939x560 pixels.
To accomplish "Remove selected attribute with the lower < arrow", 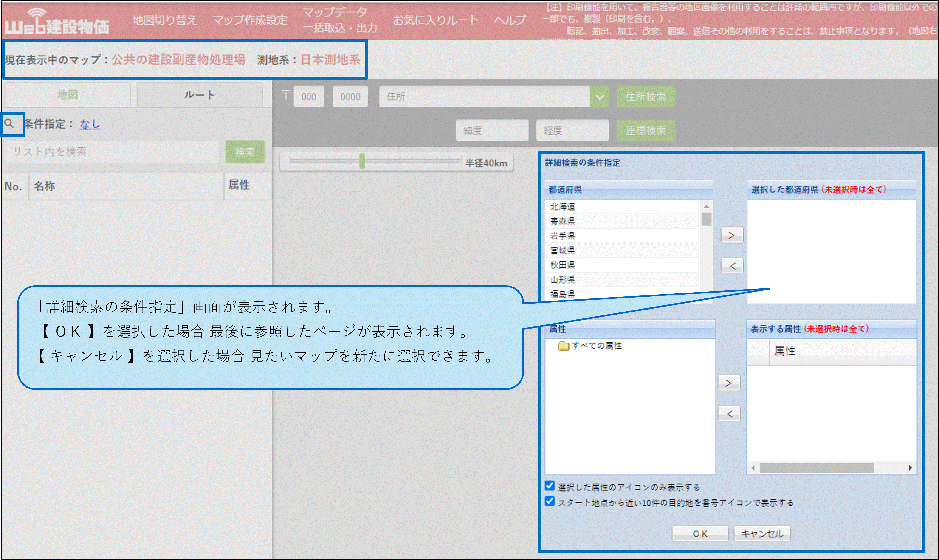I will [x=729, y=414].
